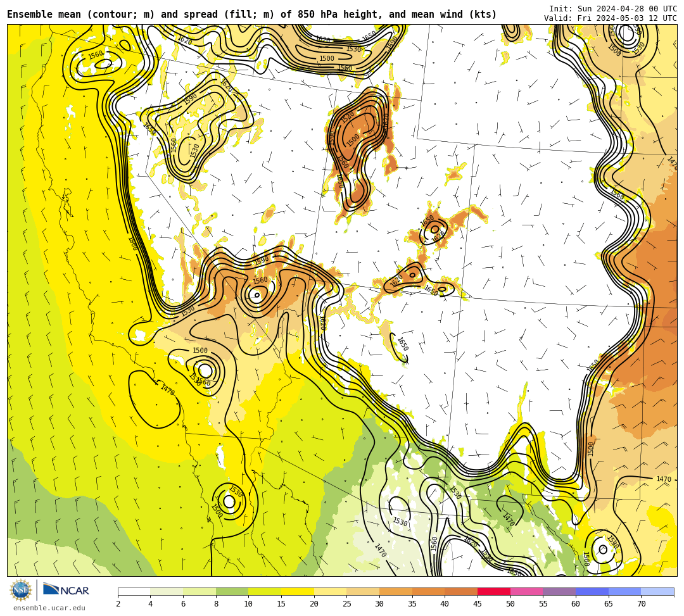Click the color bar tick label 2
The image size is (684, 616).
click(118, 604)
